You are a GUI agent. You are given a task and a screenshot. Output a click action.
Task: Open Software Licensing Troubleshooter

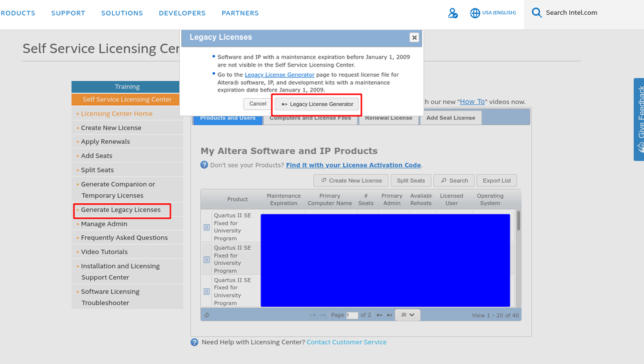tap(110, 297)
